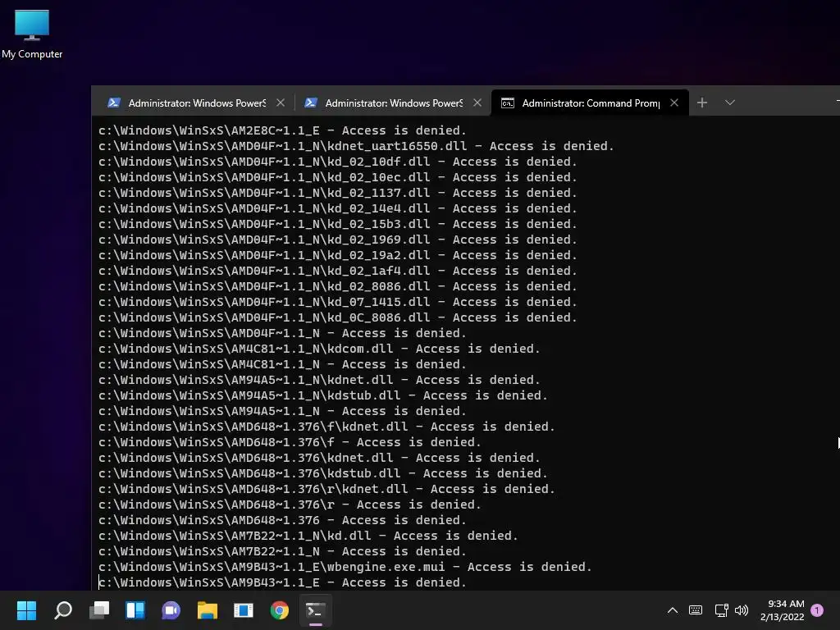Open the volume tray icon
Viewport: 840px width, 630px height.
click(x=742, y=610)
